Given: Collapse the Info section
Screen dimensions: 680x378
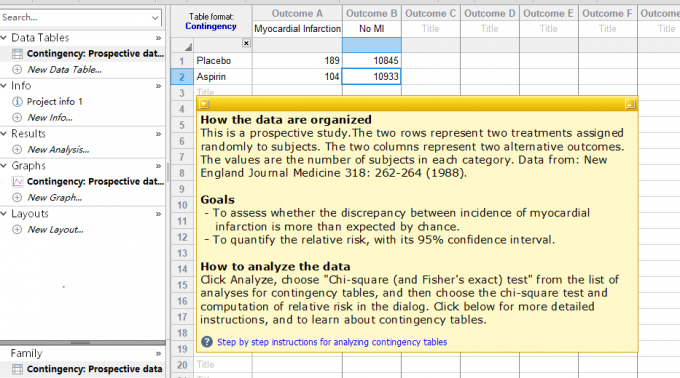Looking at the screenshot, I should click(4, 86).
